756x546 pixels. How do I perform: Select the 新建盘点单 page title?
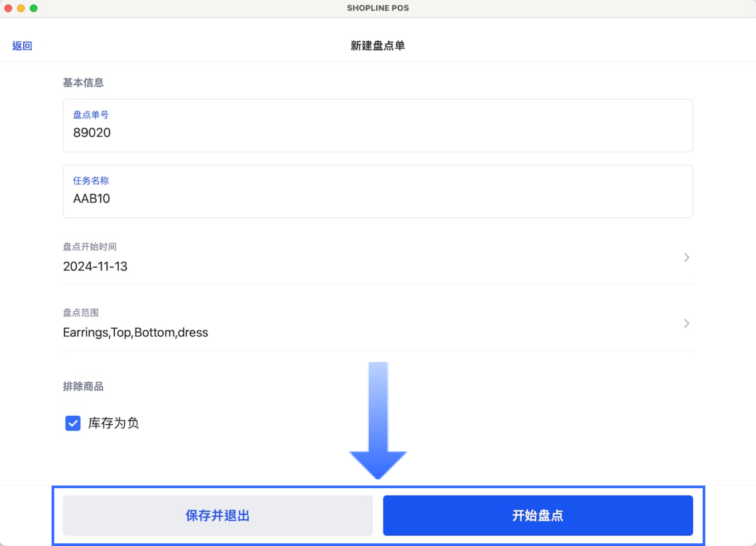[378, 46]
